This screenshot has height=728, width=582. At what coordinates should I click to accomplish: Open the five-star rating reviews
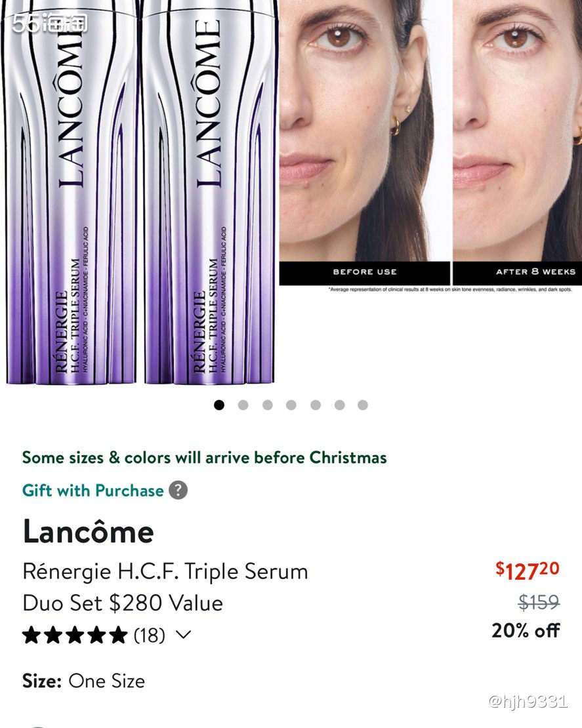[x=74, y=635]
